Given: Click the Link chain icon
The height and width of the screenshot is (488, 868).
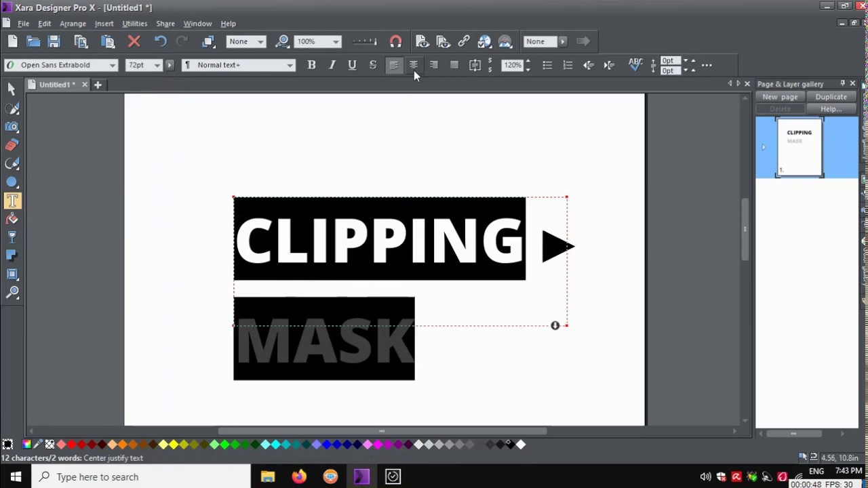Looking at the screenshot, I should 464,41.
